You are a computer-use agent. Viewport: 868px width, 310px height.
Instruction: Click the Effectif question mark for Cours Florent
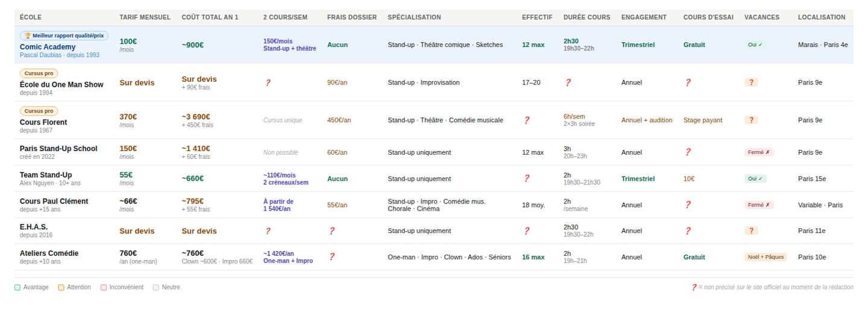526,120
